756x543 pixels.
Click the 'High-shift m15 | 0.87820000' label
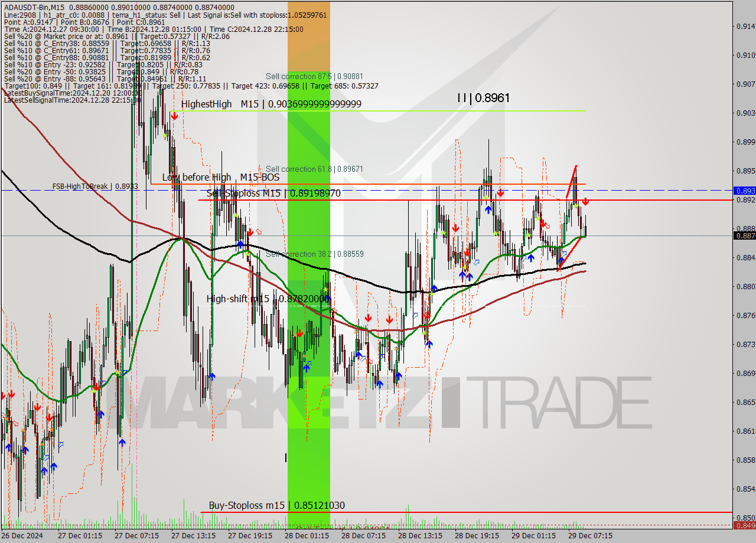[267, 299]
